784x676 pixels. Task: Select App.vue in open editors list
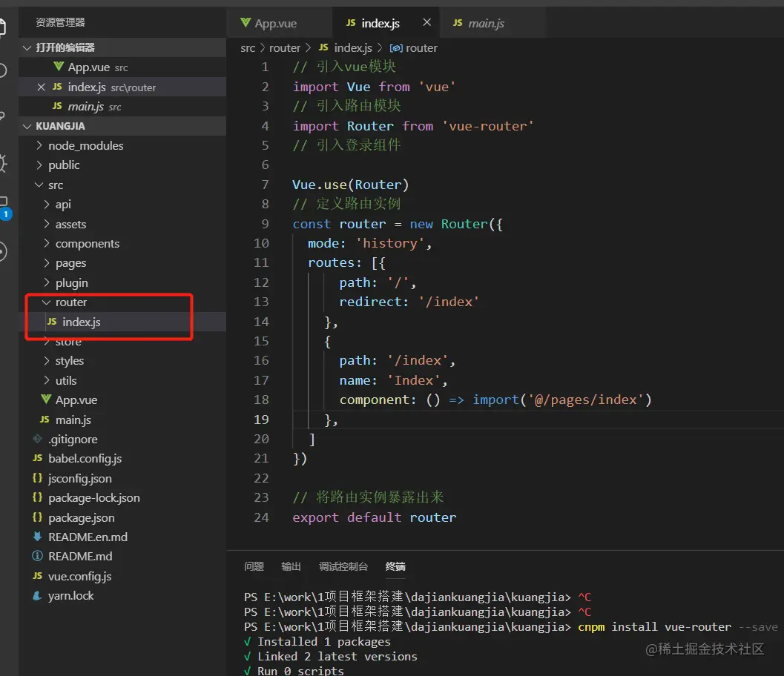[122, 67]
